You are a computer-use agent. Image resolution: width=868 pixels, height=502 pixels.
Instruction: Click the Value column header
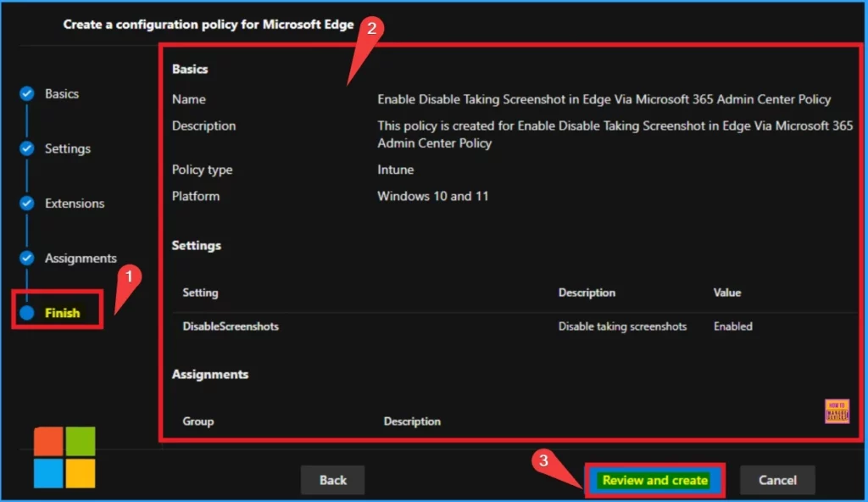[x=726, y=293]
